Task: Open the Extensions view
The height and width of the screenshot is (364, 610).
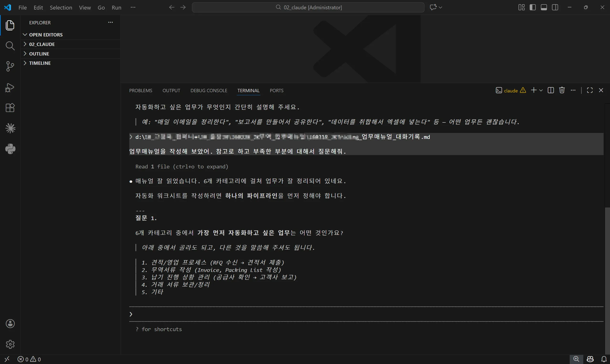Action: click(x=10, y=108)
